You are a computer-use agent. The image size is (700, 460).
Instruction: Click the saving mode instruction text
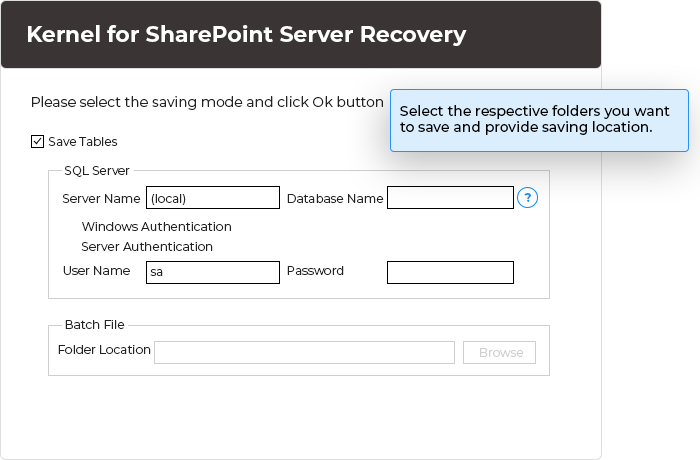click(x=207, y=102)
